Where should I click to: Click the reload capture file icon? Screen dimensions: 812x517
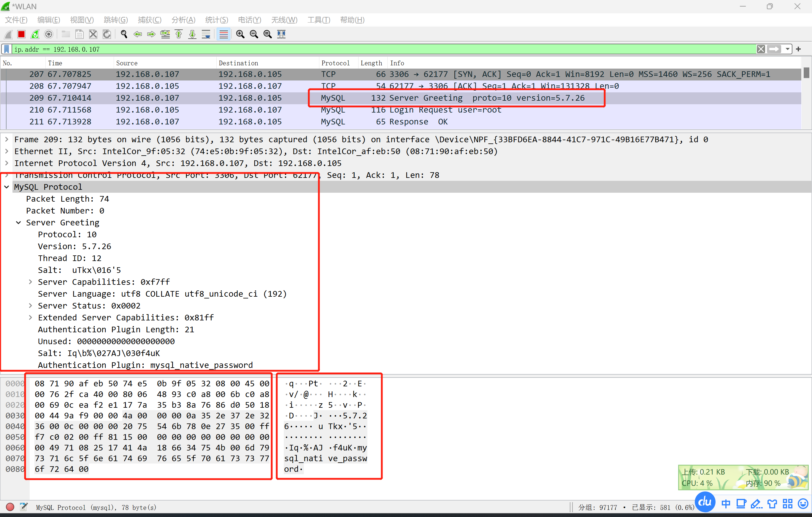[107, 34]
